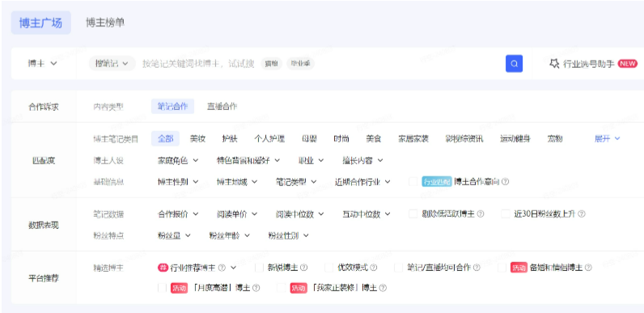Show help icon for 「我家正装修」博主
Viewport: 644px width, 313px height.
coord(383,289)
